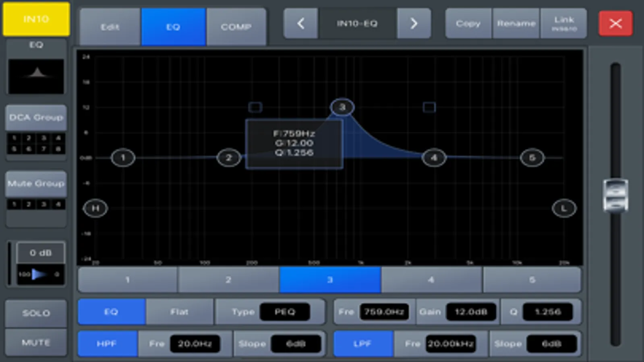This screenshot has height=362, width=644.
Task: Select EQ band node 1 on graph
Action: coord(123,158)
